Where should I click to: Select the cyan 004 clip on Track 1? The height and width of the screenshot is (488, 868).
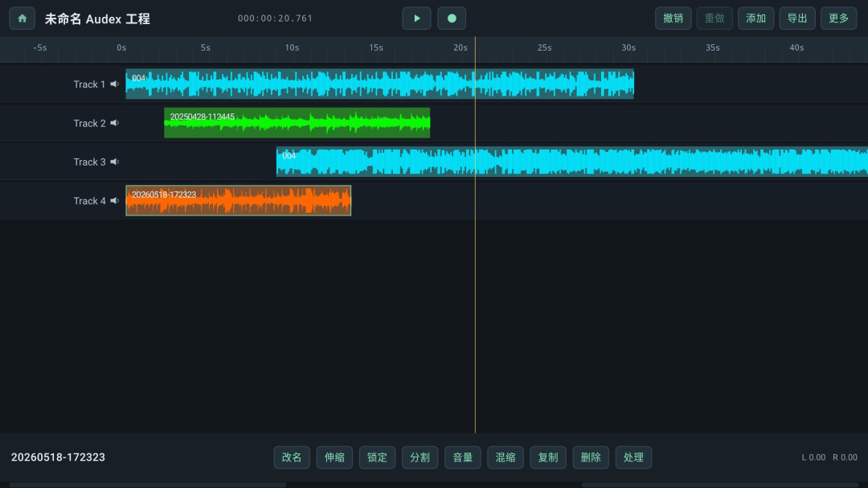click(x=379, y=84)
